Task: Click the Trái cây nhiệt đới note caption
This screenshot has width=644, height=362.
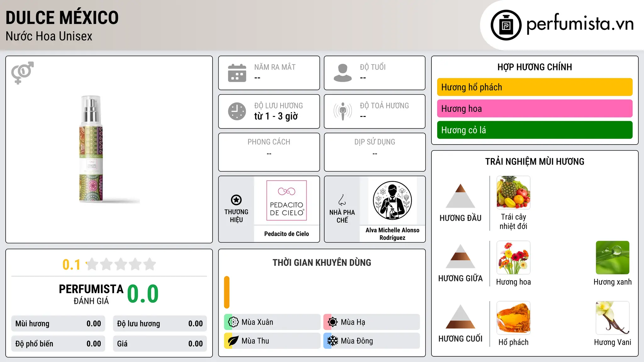Action: click(x=514, y=222)
